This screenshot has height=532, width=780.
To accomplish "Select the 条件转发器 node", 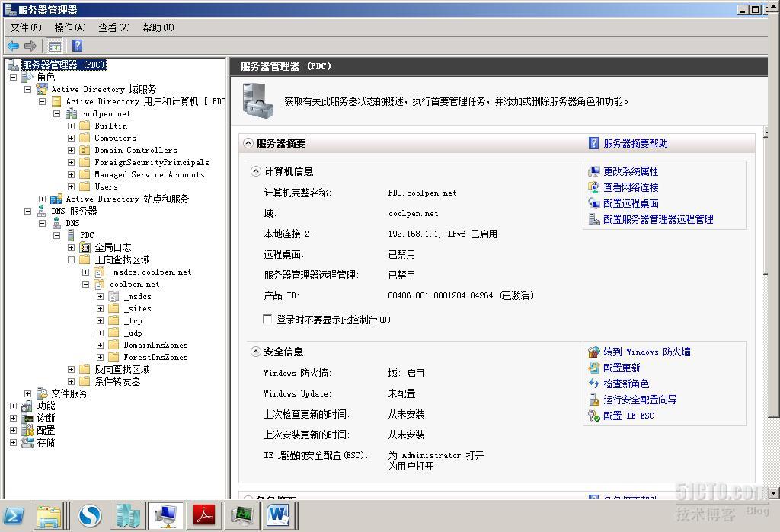I will pyautogui.click(x=117, y=381).
